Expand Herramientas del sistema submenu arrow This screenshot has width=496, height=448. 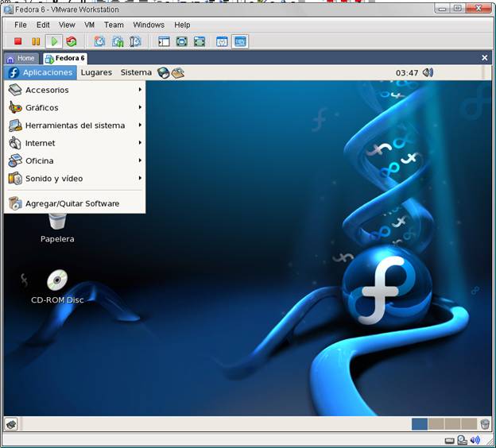pos(140,126)
